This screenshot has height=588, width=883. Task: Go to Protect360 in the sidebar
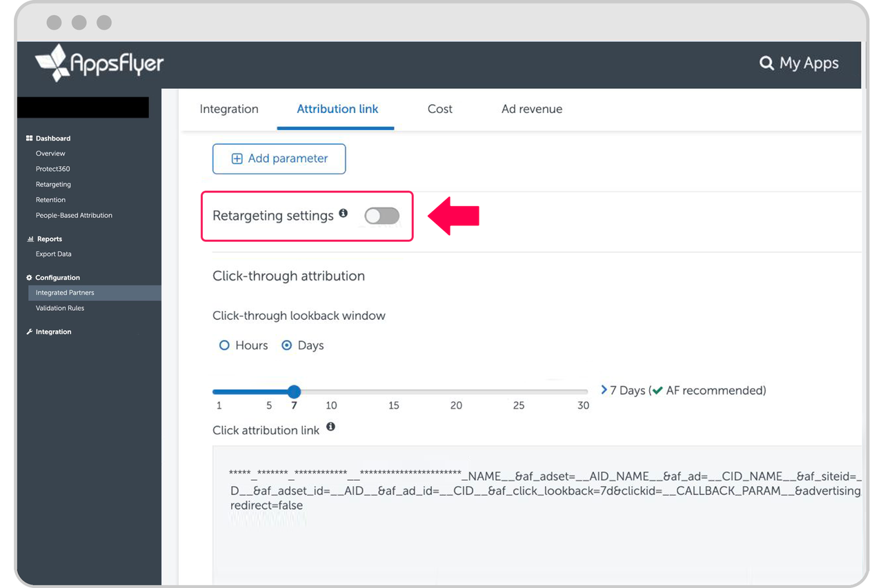point(53,169)
